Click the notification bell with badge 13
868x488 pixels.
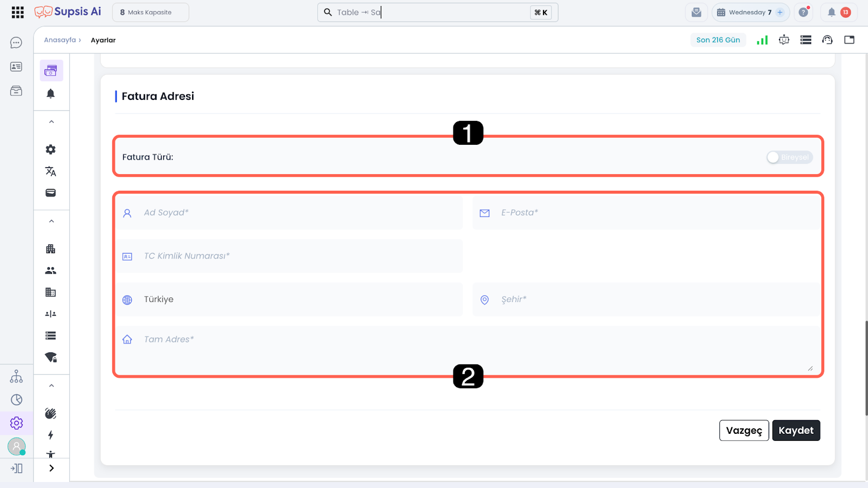coord(838,12)
